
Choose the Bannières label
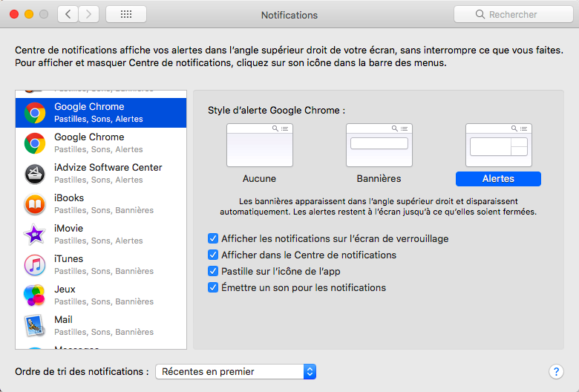[379, 178]
